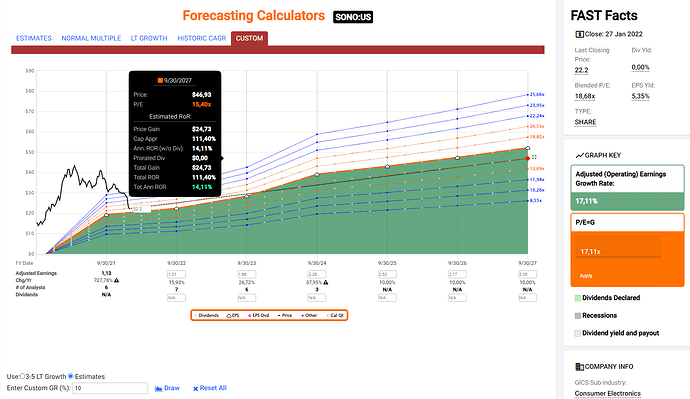Click the COMPANY INFO building icon
Screen dimensions: 690x399
580,366
